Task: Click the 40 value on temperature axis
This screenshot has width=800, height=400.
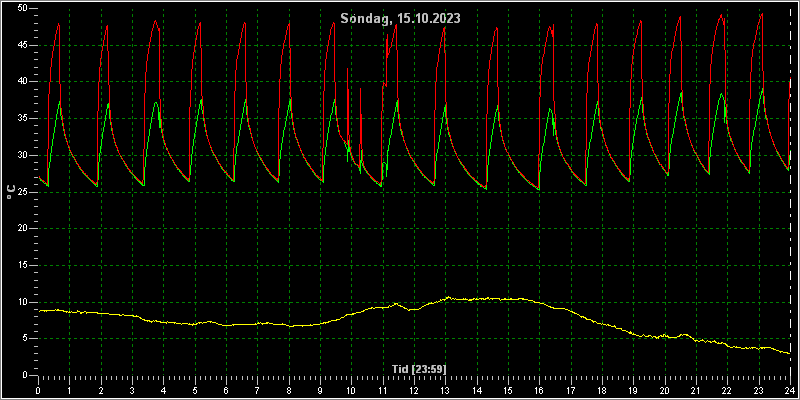Action: point(24,82)
